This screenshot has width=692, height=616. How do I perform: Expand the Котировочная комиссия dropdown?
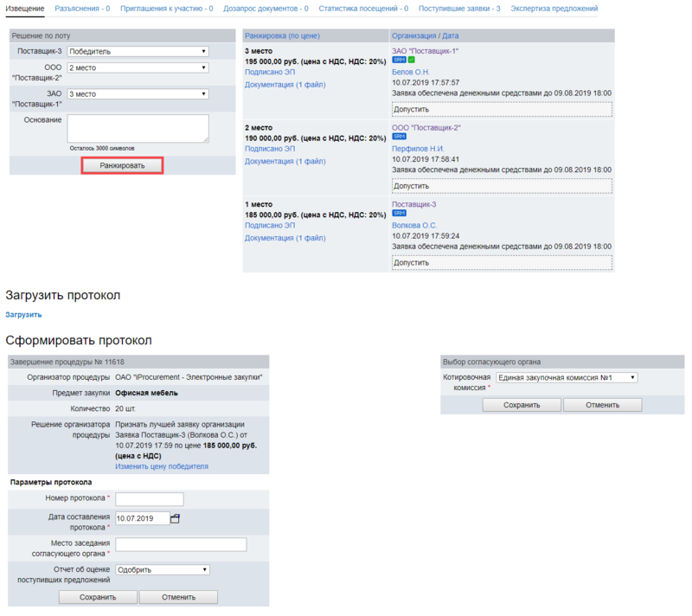coord(567,377)
